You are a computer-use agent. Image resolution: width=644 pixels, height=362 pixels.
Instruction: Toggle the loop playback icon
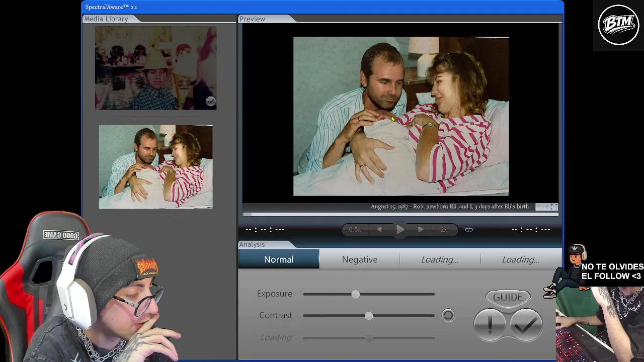(x=469, y=230)
